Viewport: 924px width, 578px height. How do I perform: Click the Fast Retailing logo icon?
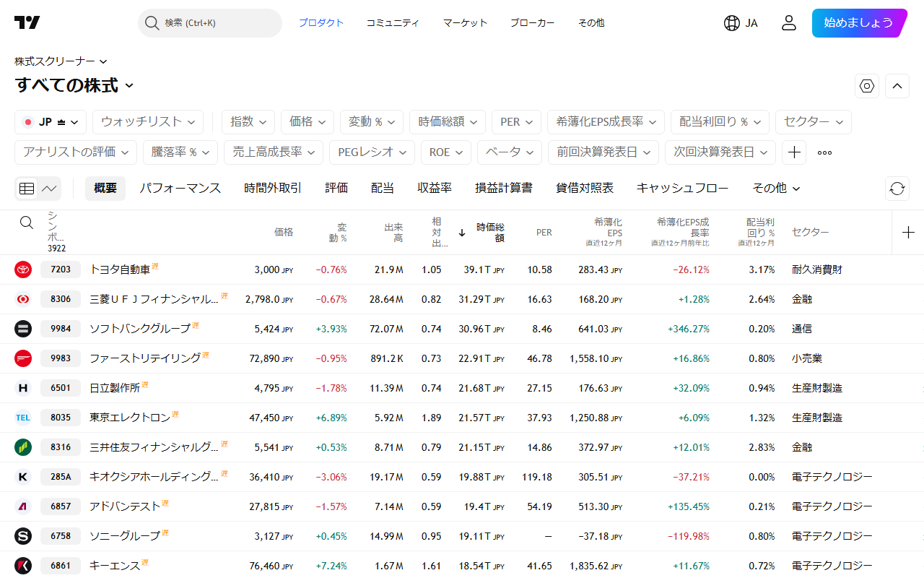(x=23, y=358)
